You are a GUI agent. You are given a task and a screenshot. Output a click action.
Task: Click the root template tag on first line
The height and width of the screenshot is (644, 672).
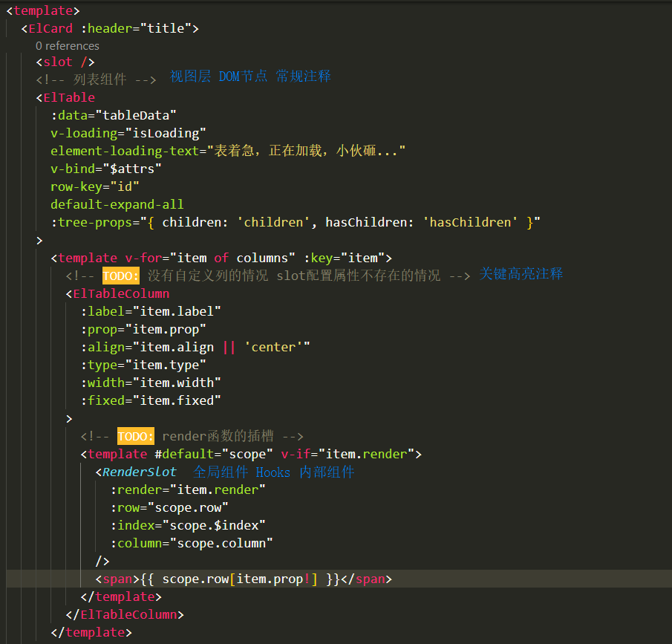click(x=43, y=10)
